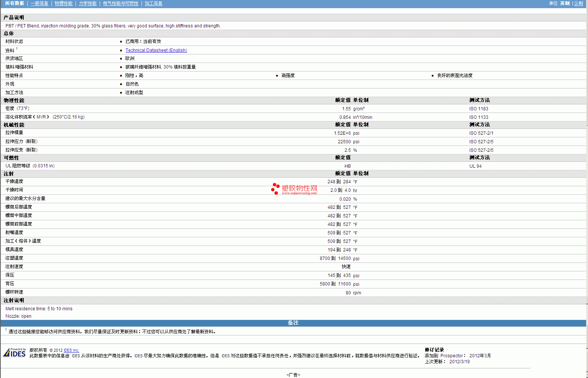Toggle units to 公制 (metric)
This screenshot has width=588, height=378.
pos(578,3)
